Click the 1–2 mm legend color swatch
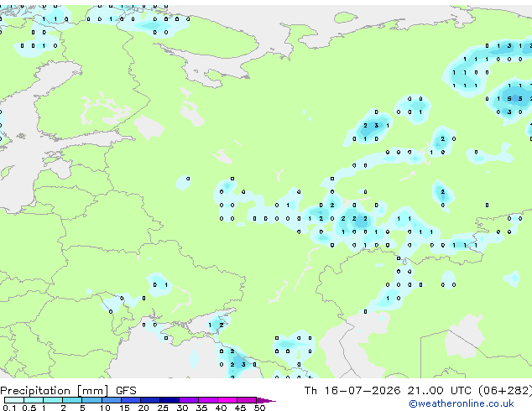This screenshot has height=411, width=532. pos(53,400)
